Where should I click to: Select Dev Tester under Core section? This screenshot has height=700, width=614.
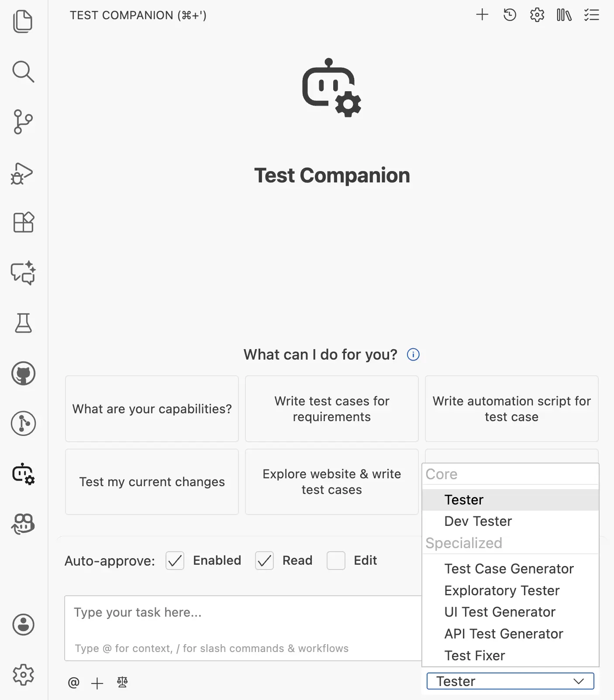(478, 521)
